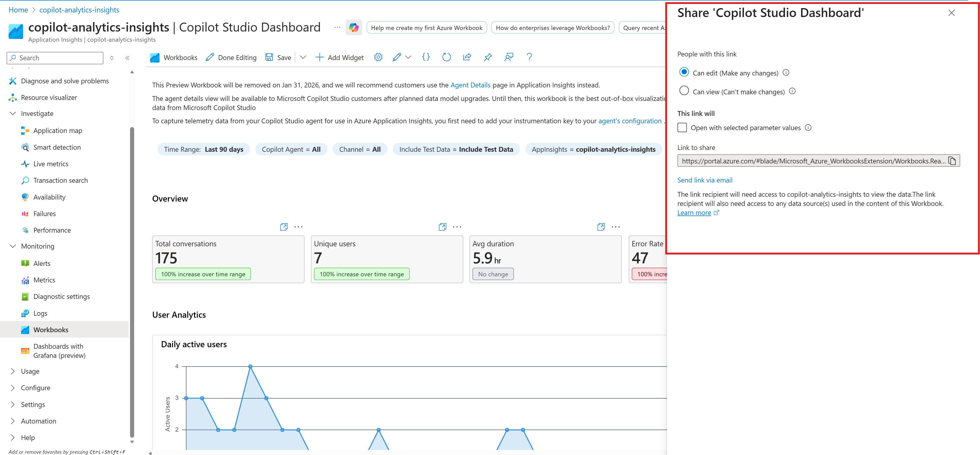This screenshot has width=980, height=455.
Task: Open workbook settings with the gear icon
Action: [x=378, y=57]
